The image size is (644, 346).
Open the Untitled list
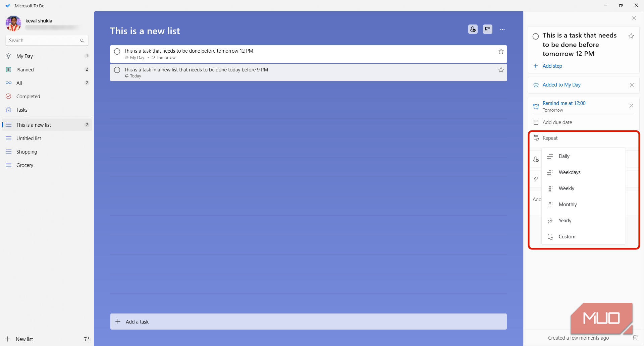[47, 138]
